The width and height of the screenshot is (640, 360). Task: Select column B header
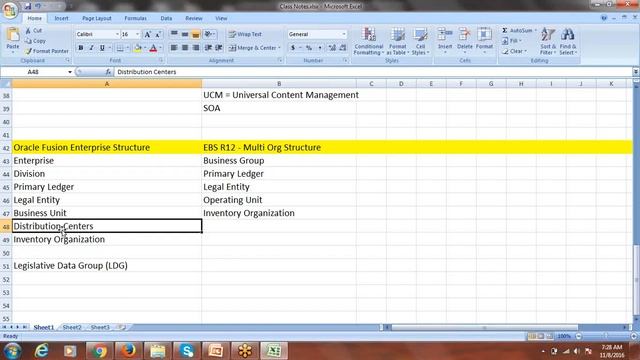279,84
